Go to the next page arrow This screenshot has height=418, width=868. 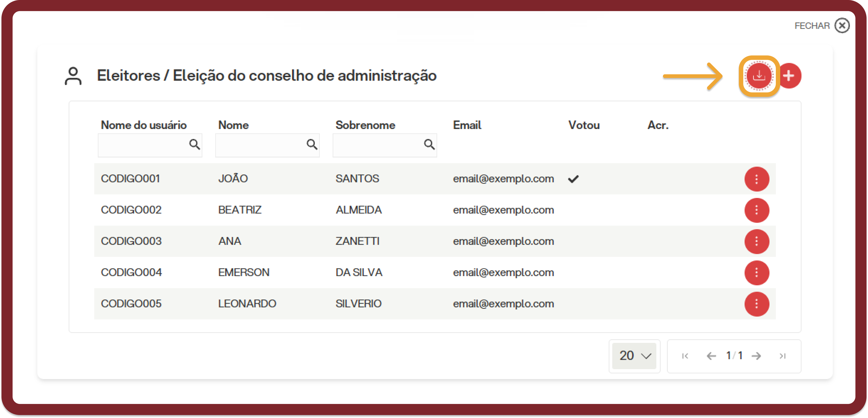point(756,356)
